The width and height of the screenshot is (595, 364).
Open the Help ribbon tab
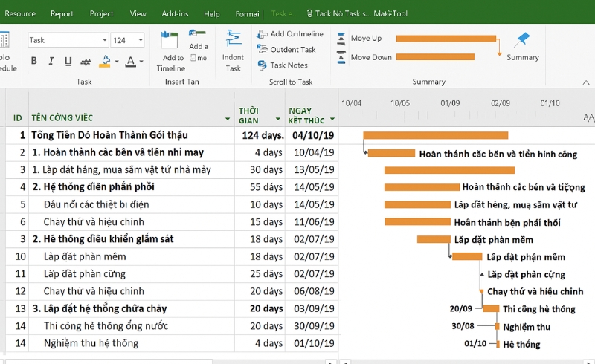211,13
